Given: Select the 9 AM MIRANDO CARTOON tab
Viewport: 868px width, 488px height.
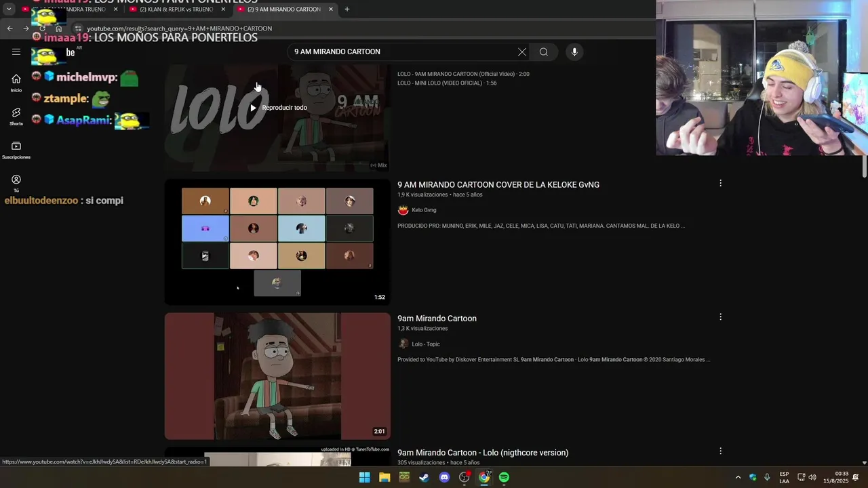Looking at the screenshot, I should (284, 9).
